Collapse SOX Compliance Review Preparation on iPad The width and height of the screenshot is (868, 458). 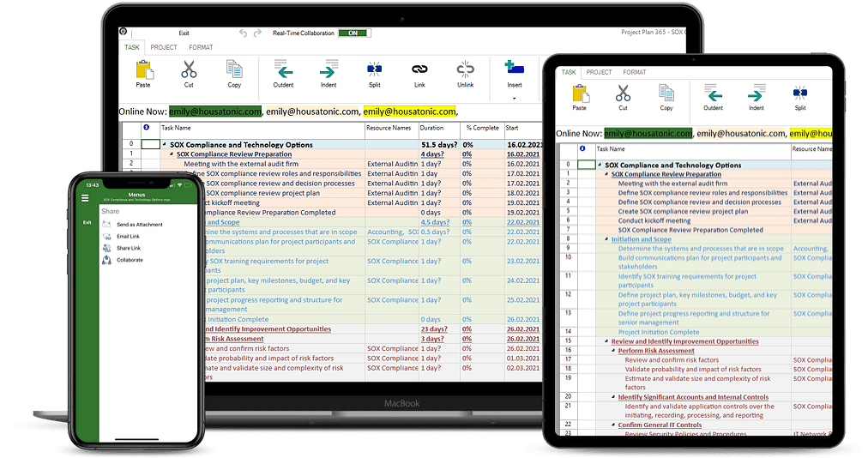point(606,174)
